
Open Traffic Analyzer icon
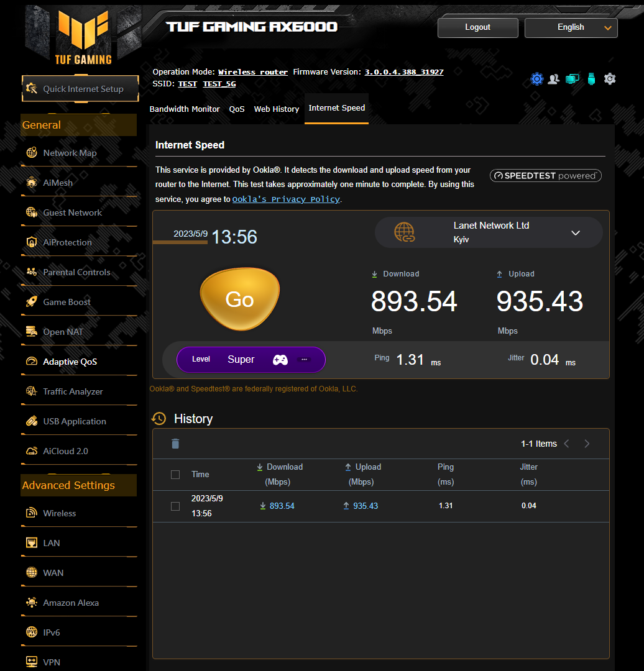pos(32,391)
